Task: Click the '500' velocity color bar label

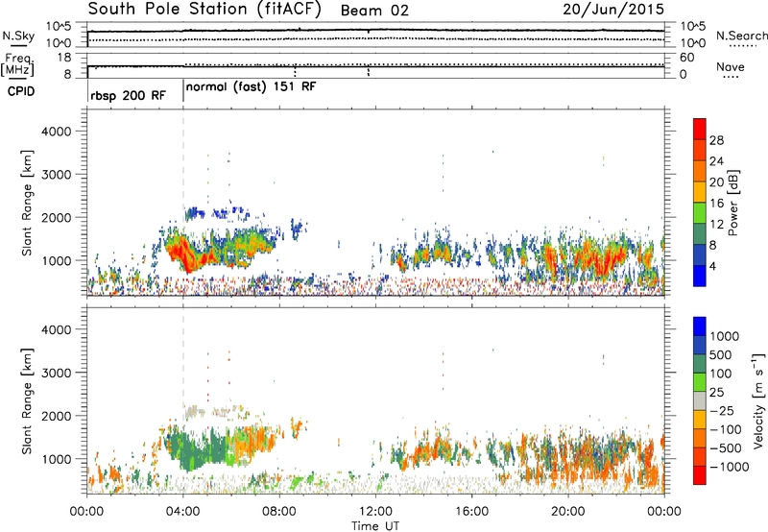Action: click(721, 355)
